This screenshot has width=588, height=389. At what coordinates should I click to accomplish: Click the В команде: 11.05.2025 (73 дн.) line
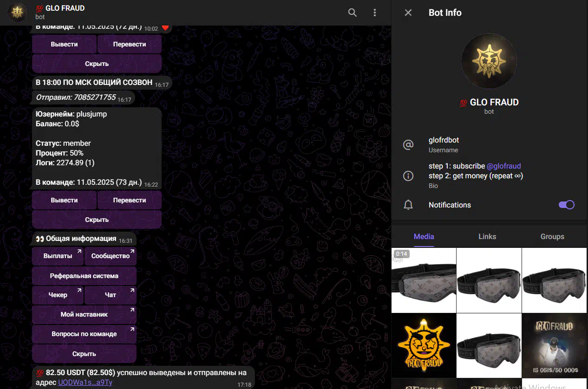pos(89,182)
